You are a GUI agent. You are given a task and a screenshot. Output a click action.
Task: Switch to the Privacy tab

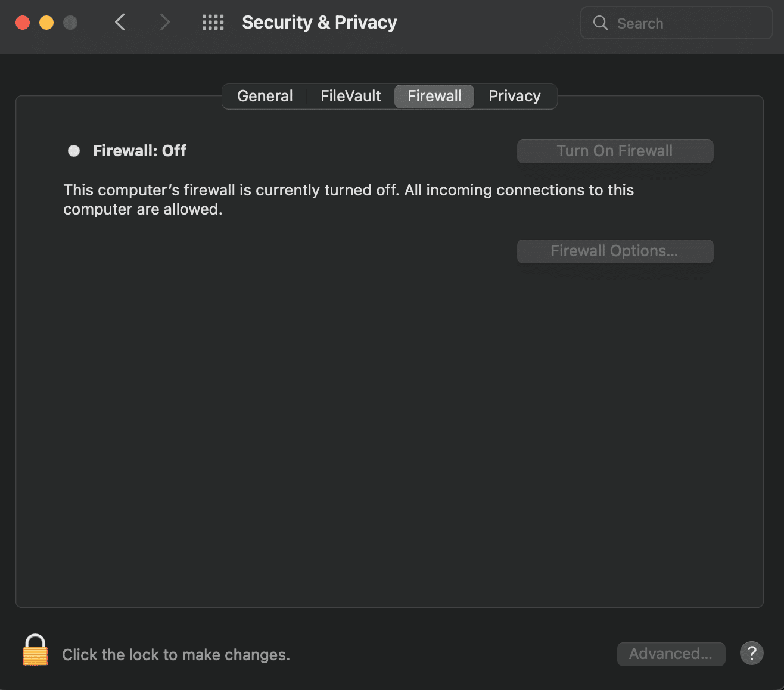click(x=515, y=96)
